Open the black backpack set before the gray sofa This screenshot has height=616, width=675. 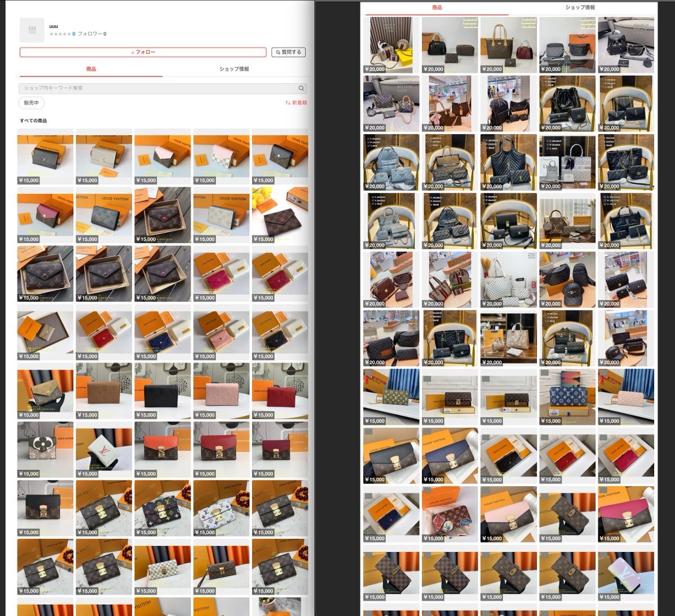(x=626, y=45)
